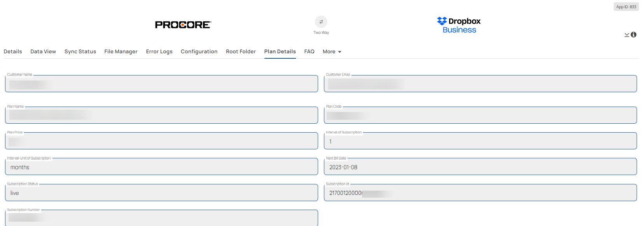Click the Subscription Number field
644x226 pixels.
click(x=161, y=218)
